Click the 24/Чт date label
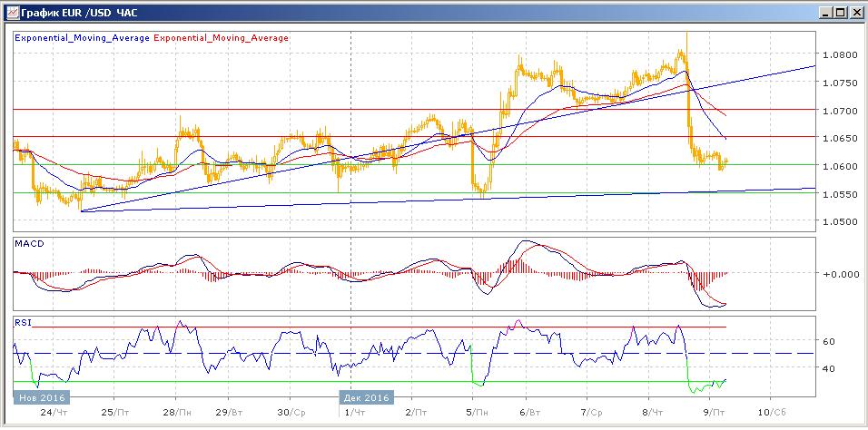868x430 pixels. [53, 413]
